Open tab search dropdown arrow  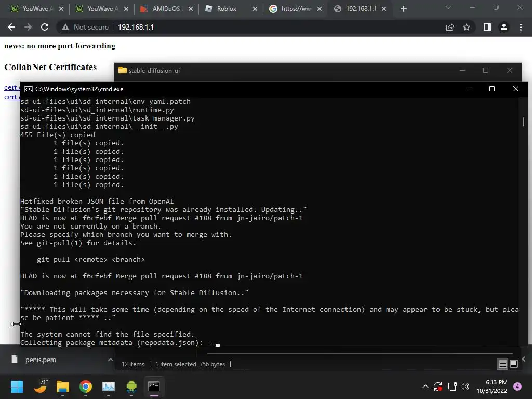448,7
